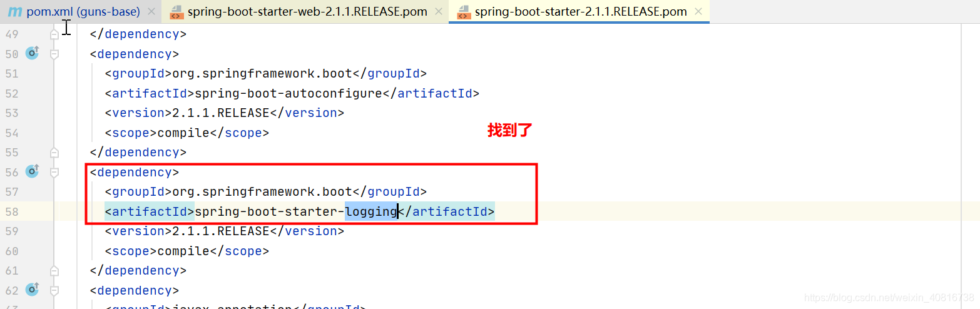Click line number 60 in the gutter

11,251
